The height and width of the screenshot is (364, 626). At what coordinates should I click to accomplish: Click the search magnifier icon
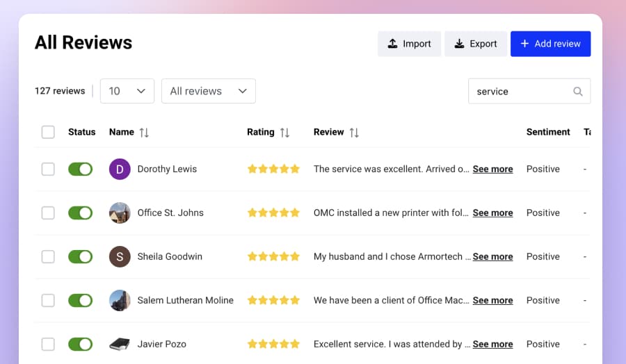coord(577,92)
